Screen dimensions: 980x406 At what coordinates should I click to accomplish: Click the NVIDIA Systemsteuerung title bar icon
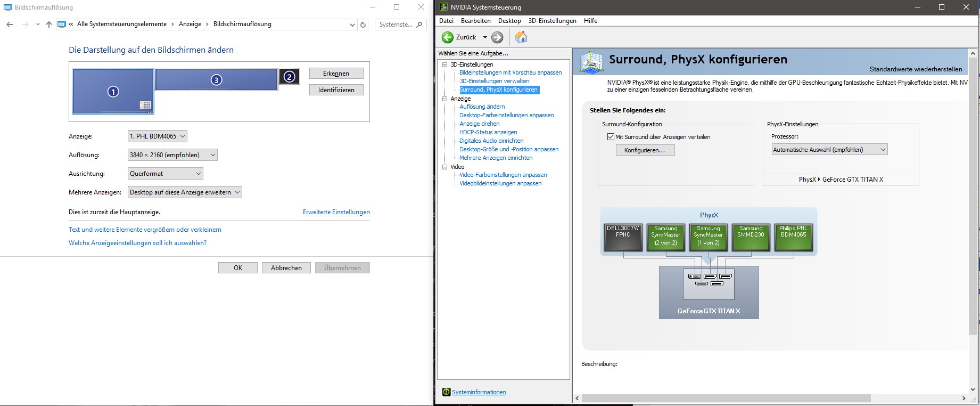[443, 7]
